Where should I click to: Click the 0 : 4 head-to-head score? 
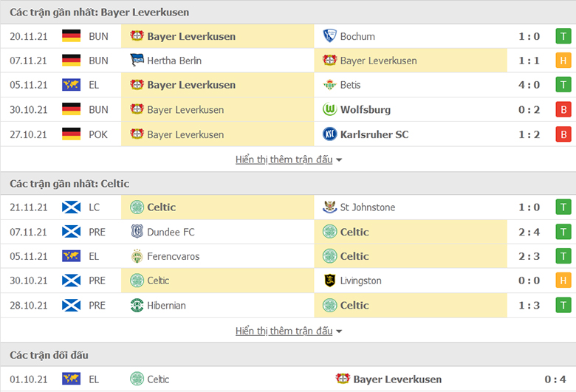pos(555,379)
